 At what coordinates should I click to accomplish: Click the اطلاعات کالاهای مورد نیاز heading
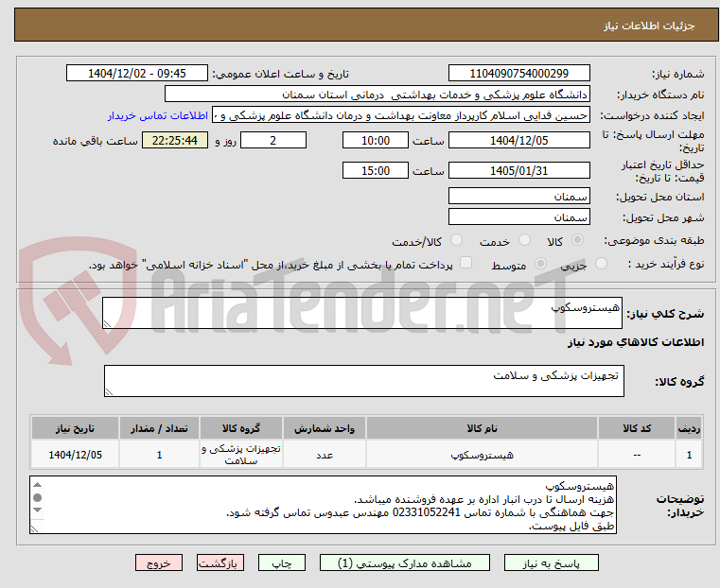(636, 342)
